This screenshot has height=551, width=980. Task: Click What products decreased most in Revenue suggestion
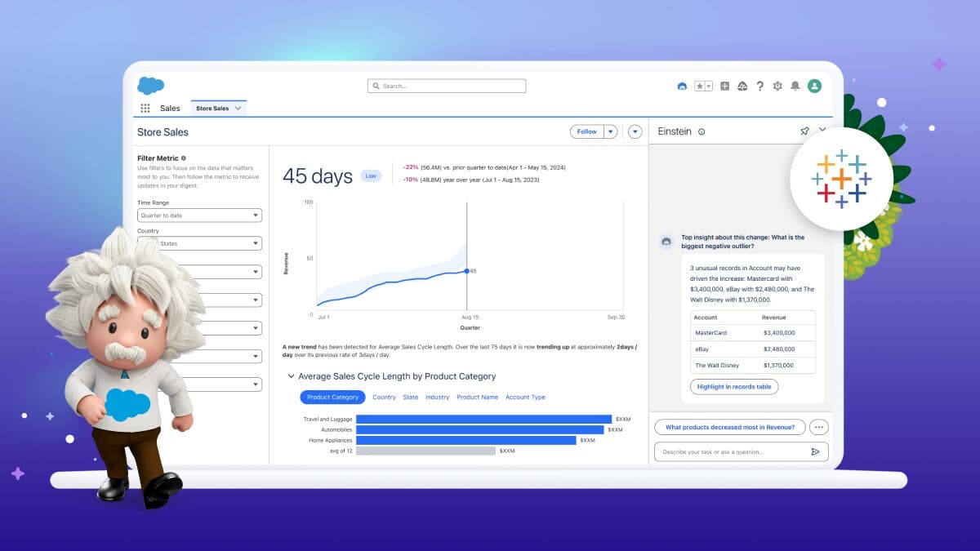(x=730, y=427)
